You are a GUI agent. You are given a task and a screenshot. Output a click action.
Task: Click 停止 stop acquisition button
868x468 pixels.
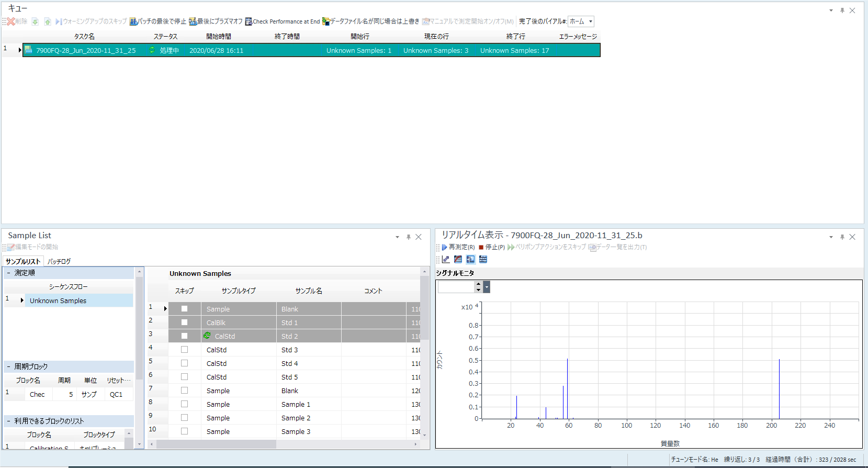click(x=492, y=247)
